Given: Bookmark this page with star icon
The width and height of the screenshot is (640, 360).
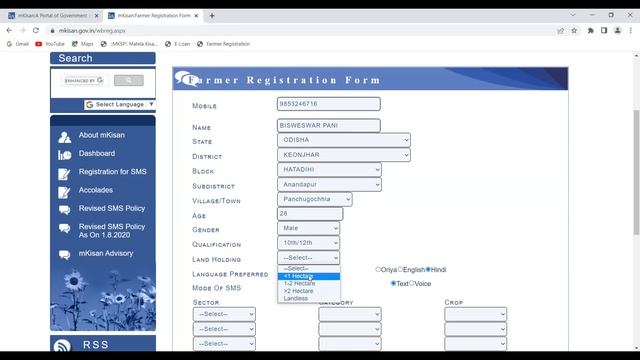Looking at the screenshot, I should 574,31.
